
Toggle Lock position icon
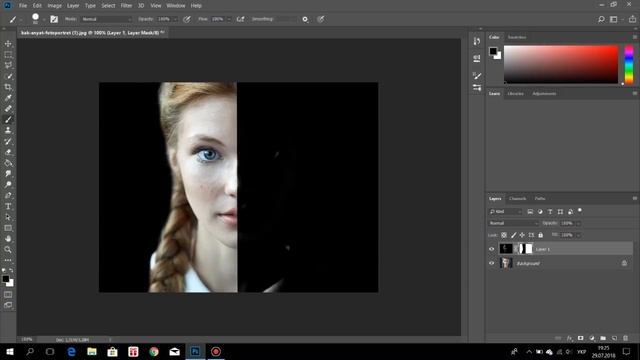pyautogui.click(x=522, y=235)
